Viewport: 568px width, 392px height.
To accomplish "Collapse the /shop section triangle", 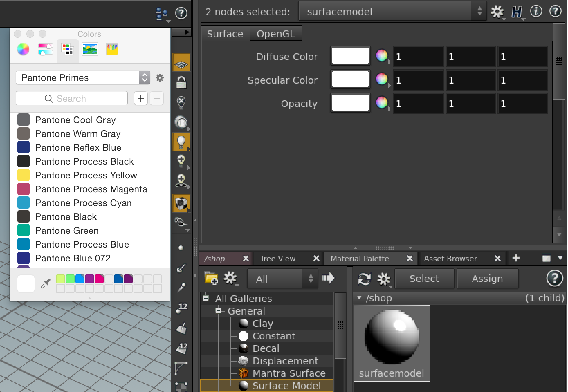I will [x=359, y=298].
